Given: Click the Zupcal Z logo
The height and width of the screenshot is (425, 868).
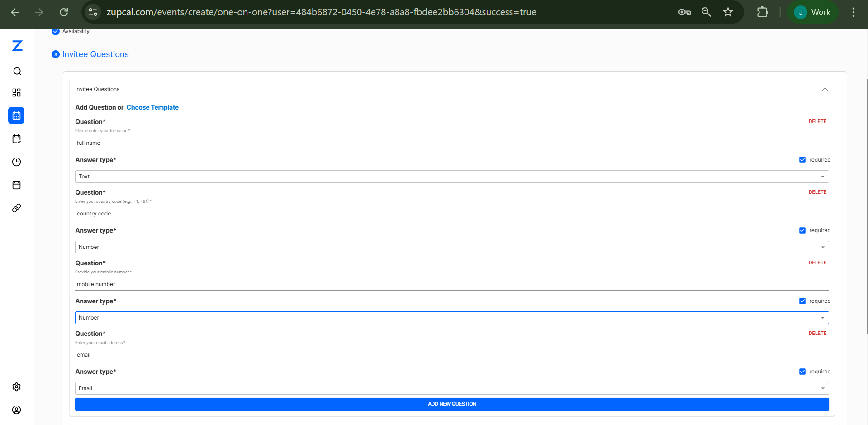Looking at the screenshot, I should 17,46.
